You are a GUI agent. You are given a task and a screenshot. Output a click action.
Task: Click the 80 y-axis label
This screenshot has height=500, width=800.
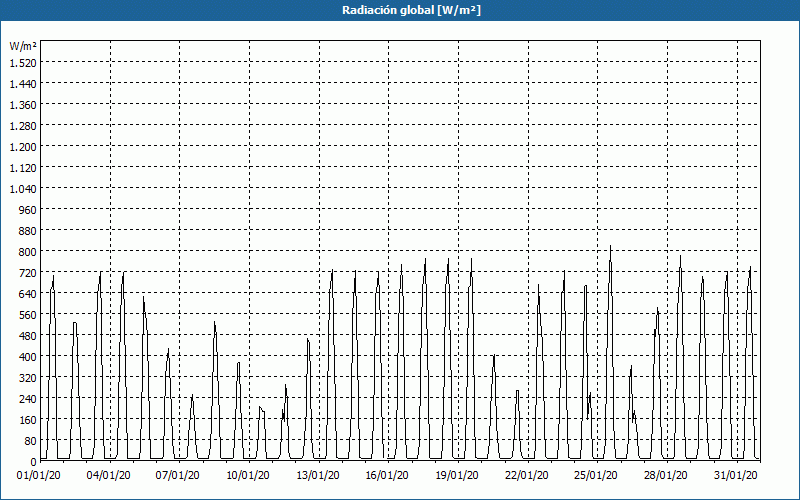31,441
